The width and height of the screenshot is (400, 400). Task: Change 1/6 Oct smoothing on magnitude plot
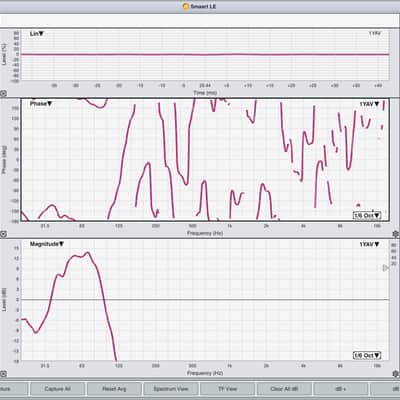tap(367, 356)
